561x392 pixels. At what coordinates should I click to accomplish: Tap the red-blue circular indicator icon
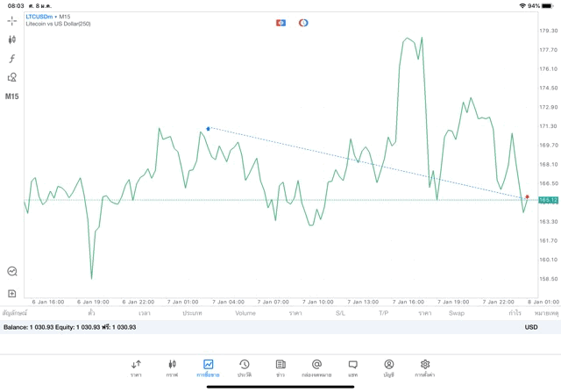point(303,23)
